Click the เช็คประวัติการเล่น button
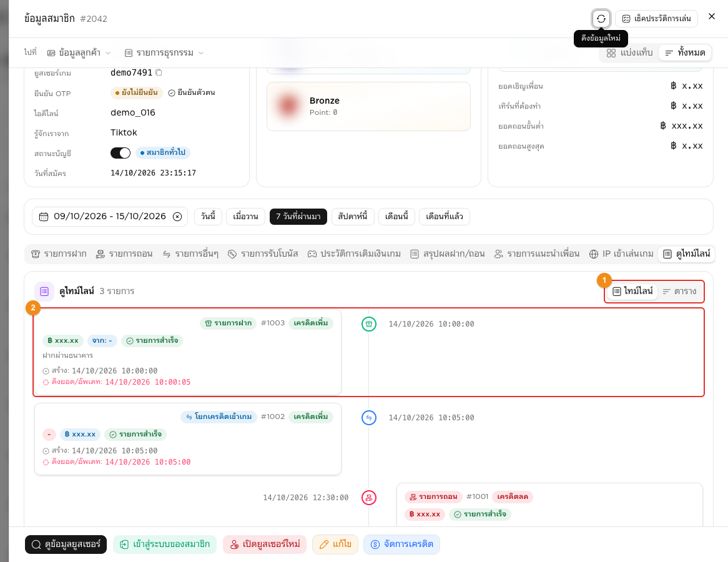Image resolution: width=728 pixels, height=562 pixels. pos(656,19)
